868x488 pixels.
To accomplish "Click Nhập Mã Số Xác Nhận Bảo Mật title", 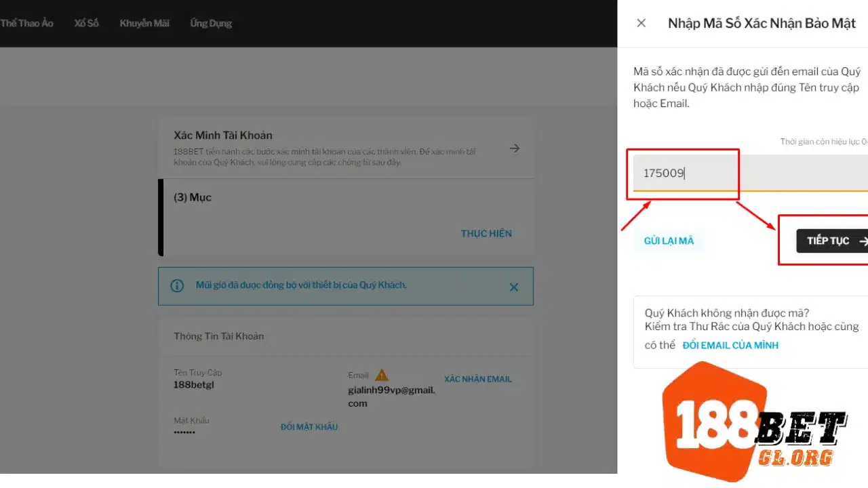I will coord(762,23).
